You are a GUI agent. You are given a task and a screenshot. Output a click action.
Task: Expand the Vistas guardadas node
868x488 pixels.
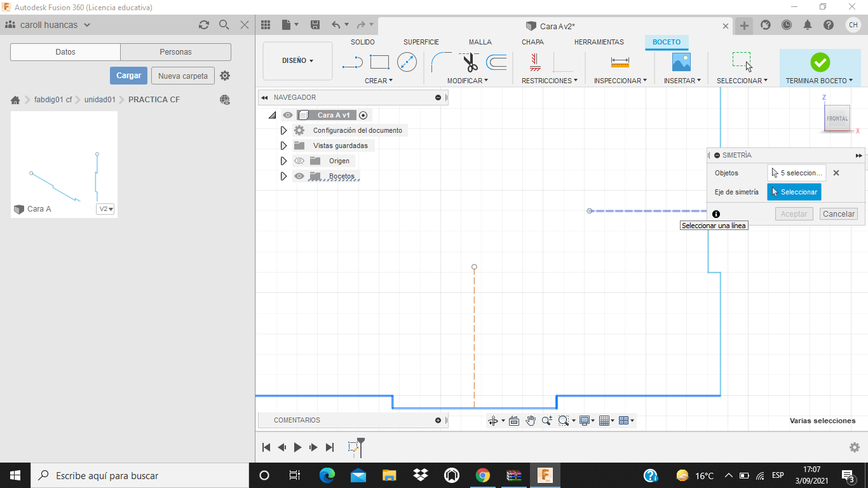click(284, 146)
